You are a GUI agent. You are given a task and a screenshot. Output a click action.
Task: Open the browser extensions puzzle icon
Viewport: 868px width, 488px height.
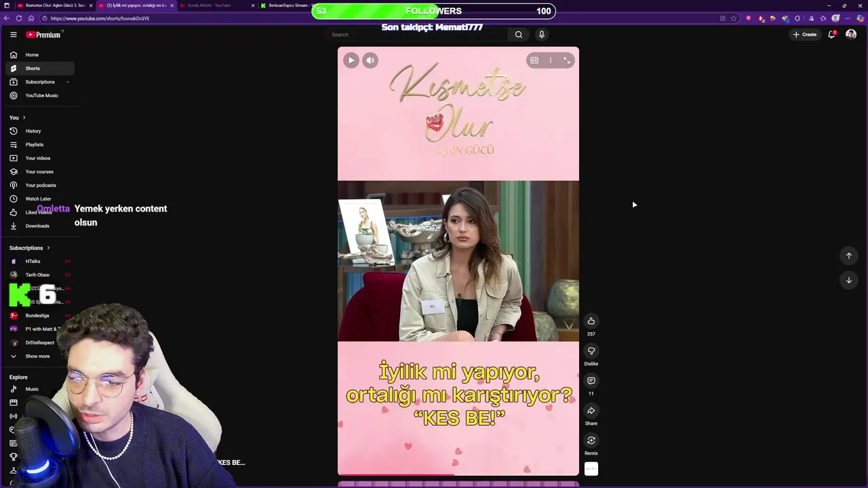(x=797, y=18)
